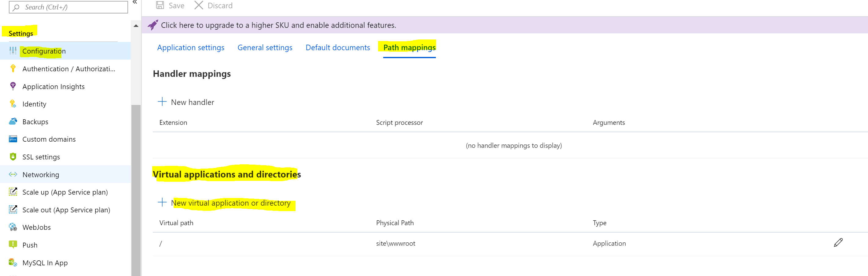The image size is (868, 276).
Task: Click the Backups cloud icon
Action: click(x=13, y=121)
